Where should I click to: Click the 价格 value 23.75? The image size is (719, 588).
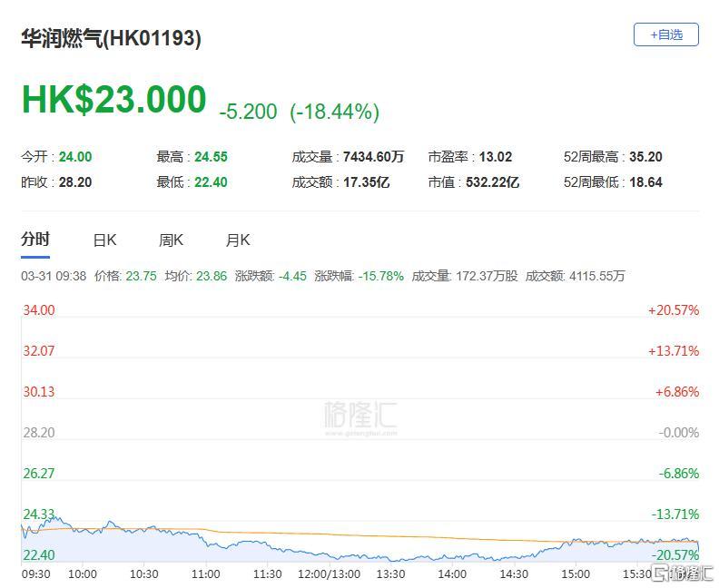pyautogui.click(x=142, y=276)
